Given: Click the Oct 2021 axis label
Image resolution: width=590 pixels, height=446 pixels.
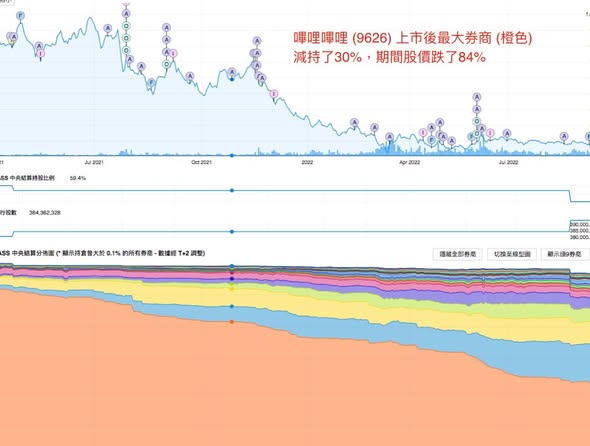Looking at the screenshot, I should pos(201,162).
